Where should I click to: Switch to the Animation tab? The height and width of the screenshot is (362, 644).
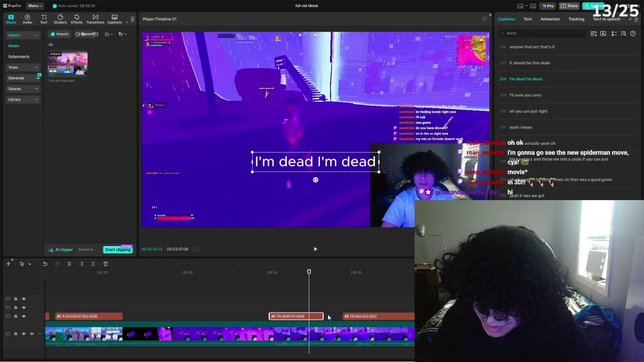click(x=550, y=19)
